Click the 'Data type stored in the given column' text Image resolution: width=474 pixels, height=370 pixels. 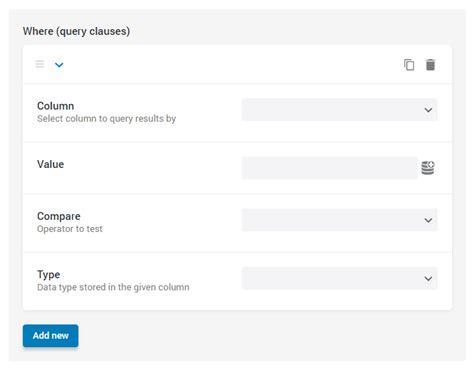click(x=113, y=287)
